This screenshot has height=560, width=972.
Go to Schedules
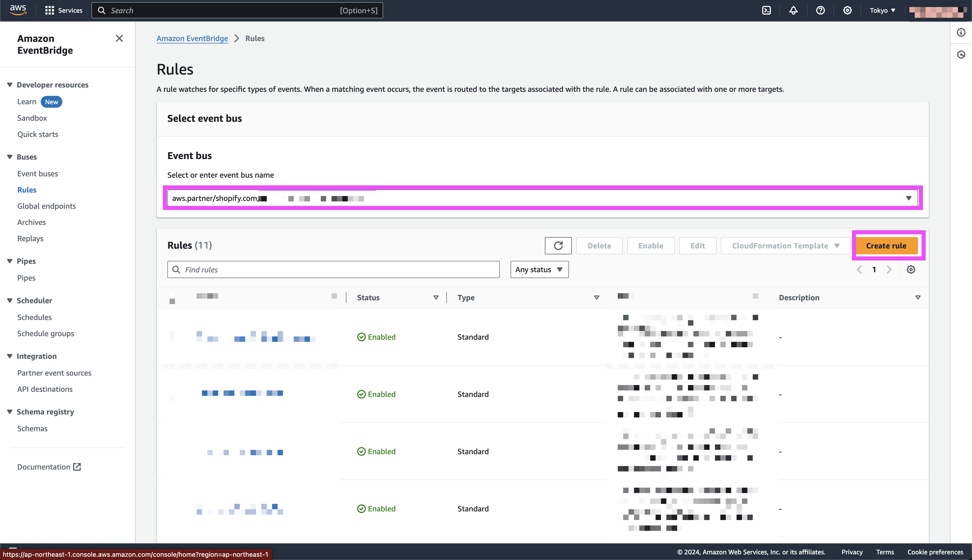[34, 317]
